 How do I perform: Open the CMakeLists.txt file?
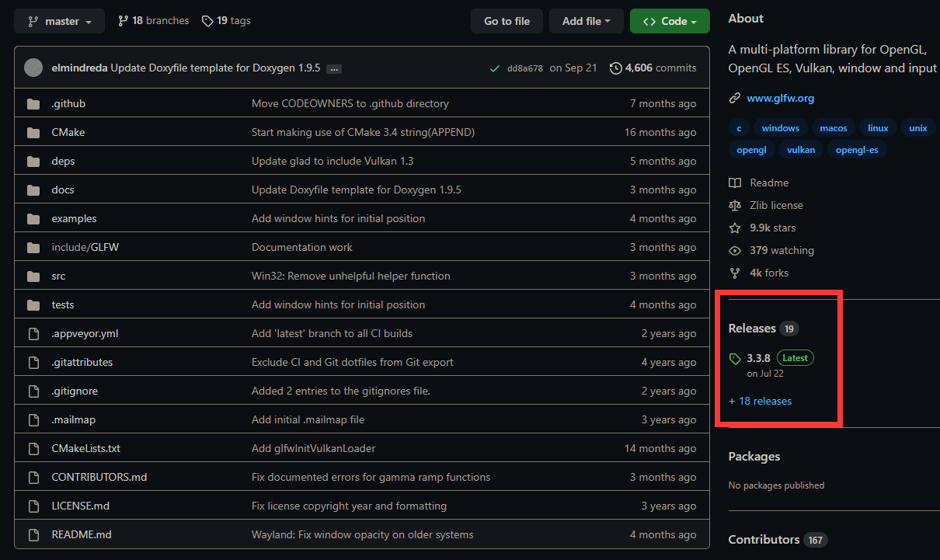pos(85,448)
